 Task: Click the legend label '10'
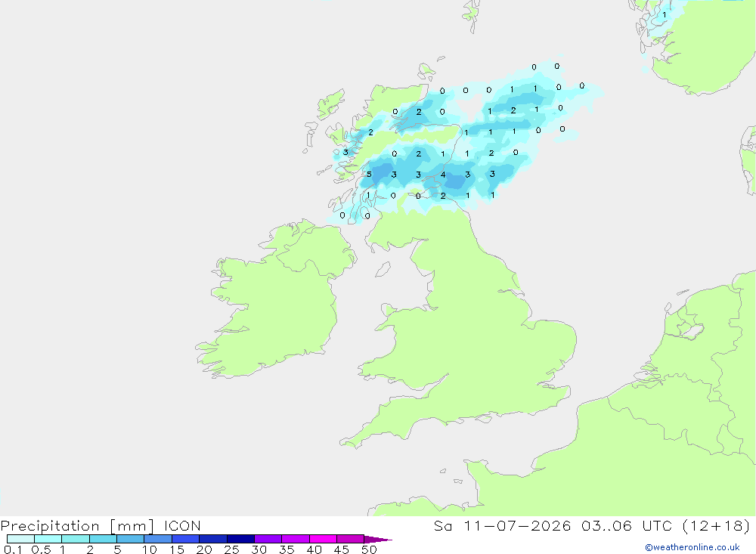tap(150, 549)
